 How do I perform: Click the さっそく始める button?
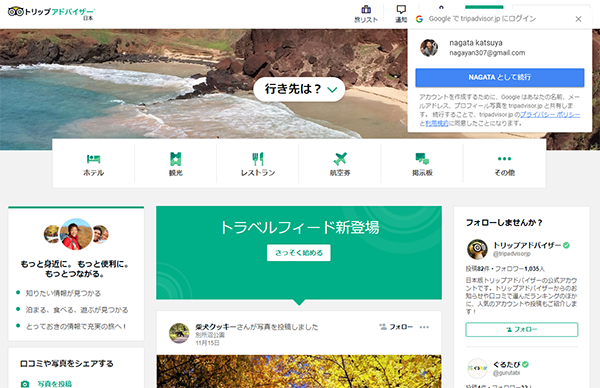pyautogui.click(x=299, y=253)
